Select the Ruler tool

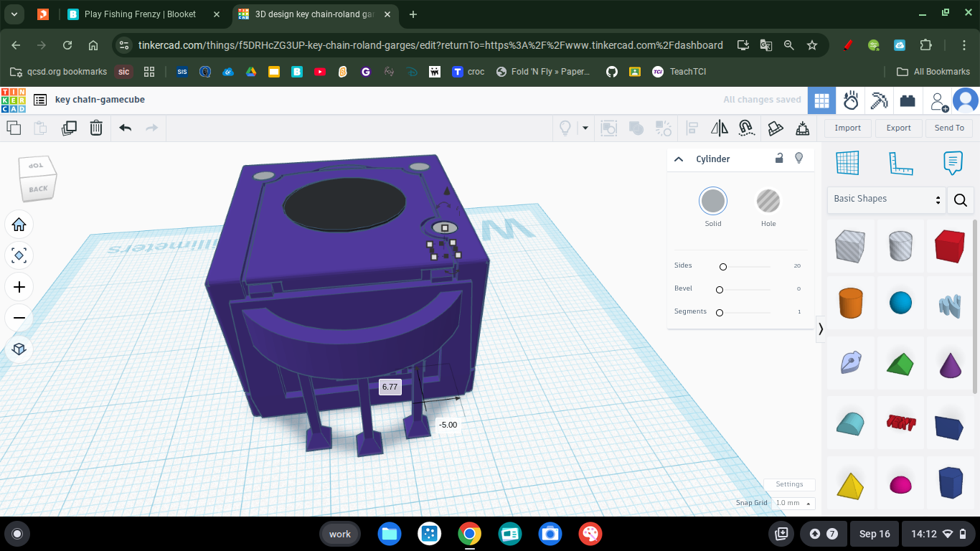[x=900, y=163]
